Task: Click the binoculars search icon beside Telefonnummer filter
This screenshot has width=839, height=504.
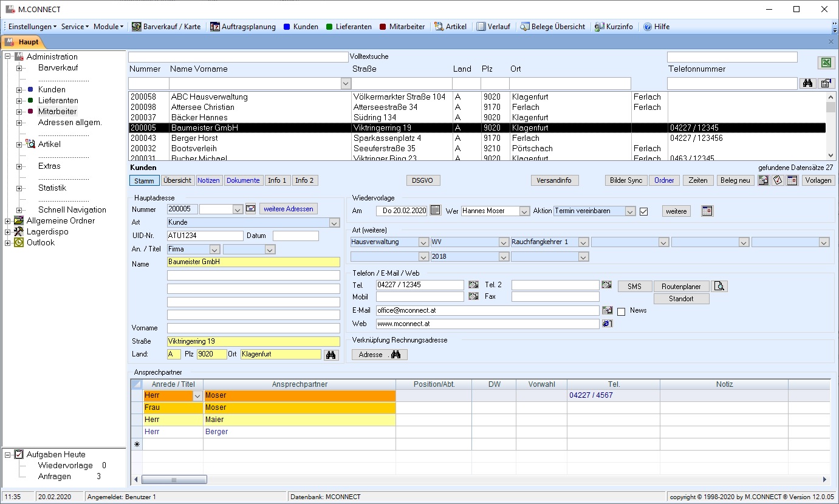Action: pyautogui.click(x=807, y=83)
